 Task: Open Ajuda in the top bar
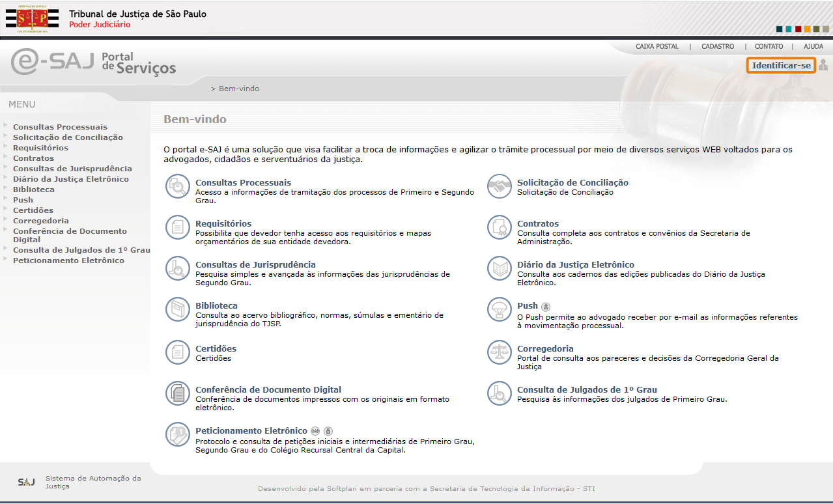pyautogui.click(x=813, y=47)
